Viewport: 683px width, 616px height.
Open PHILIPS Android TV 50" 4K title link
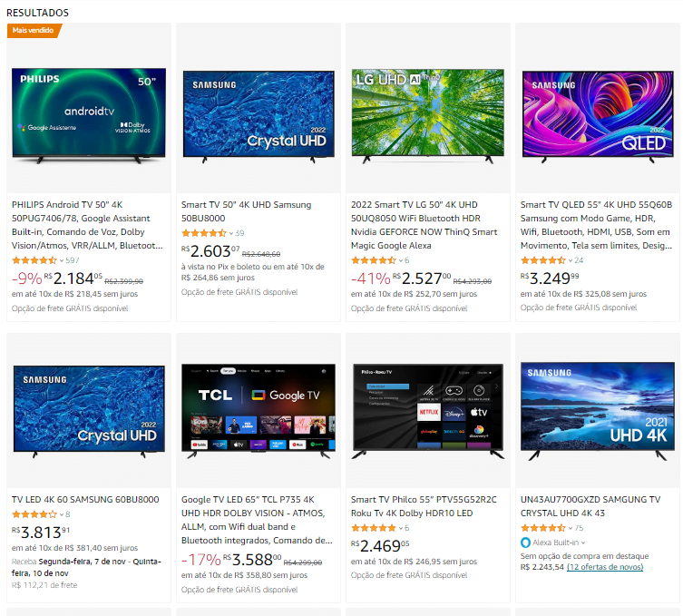click(87, 225)
